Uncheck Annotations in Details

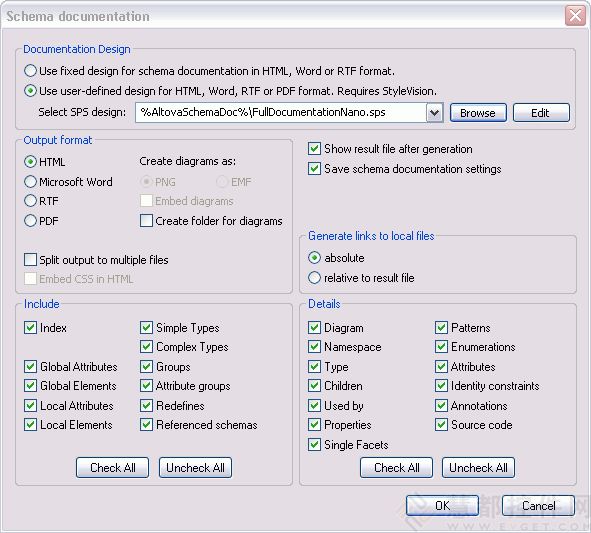point(441,406)
